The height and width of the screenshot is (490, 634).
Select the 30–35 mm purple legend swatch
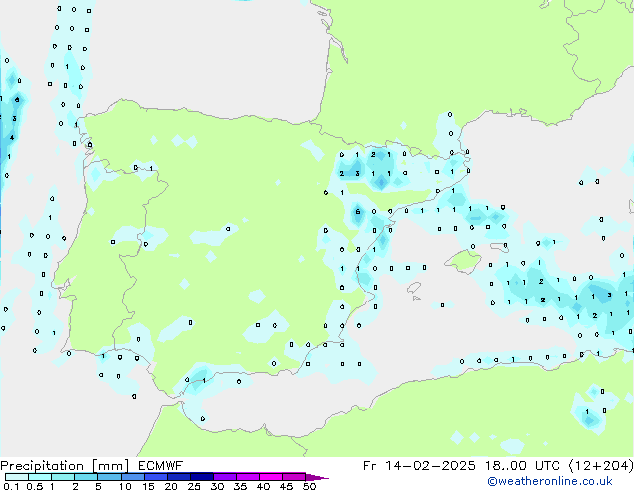(x=225, y=477)
